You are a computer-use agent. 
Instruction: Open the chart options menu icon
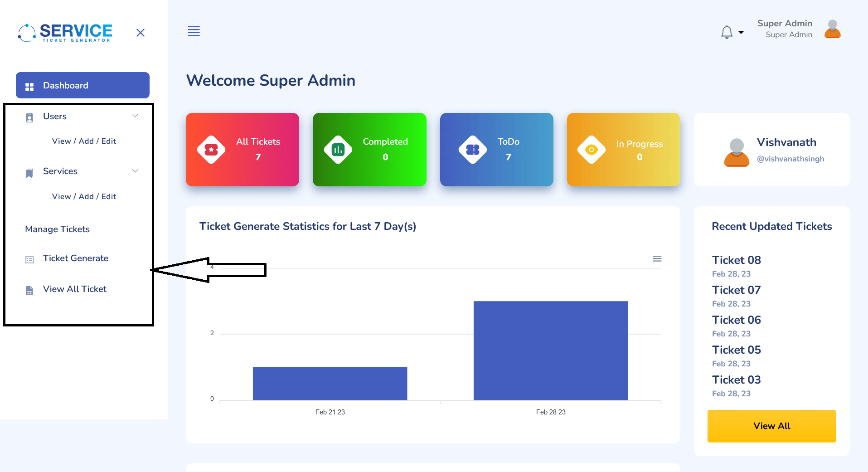click(x=657, y=258)
